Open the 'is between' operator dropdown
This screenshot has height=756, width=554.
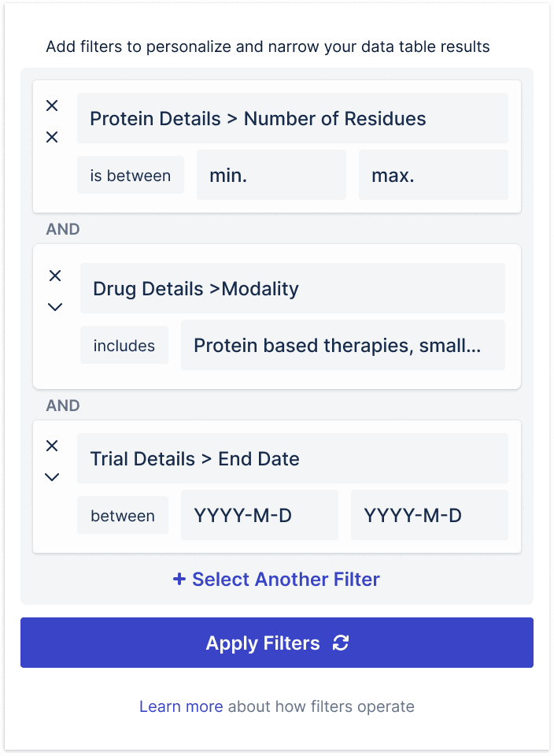tap(131, 175)
